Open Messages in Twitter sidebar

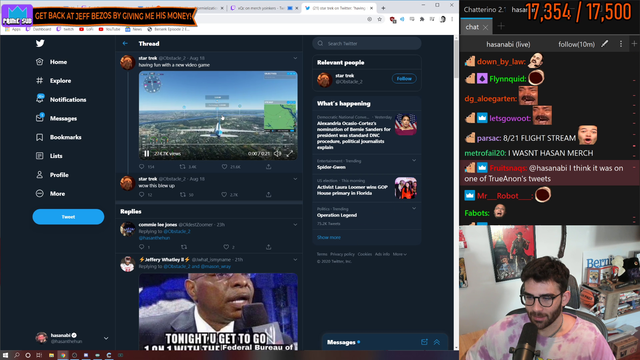tap(56, 118)
